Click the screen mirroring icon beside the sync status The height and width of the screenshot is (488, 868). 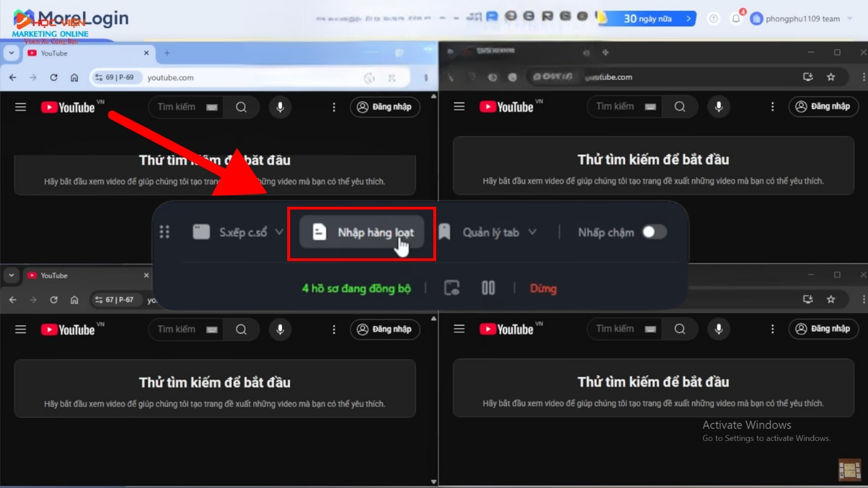(452, 287)
